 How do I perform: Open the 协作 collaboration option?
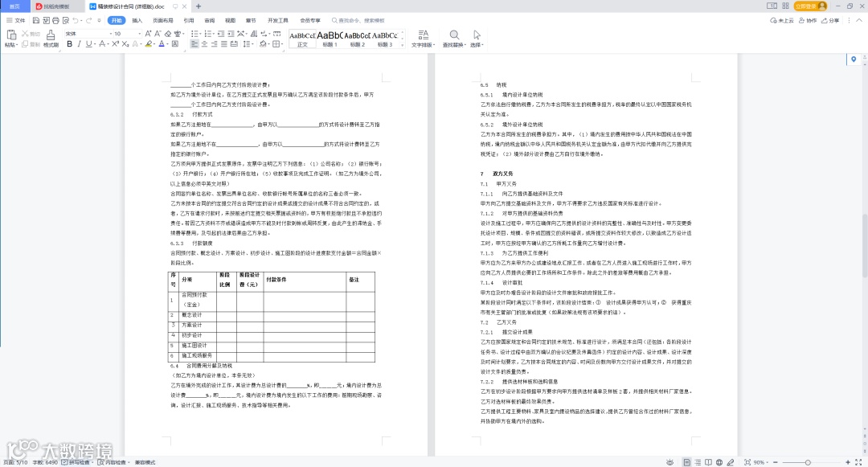coord(808,20)
